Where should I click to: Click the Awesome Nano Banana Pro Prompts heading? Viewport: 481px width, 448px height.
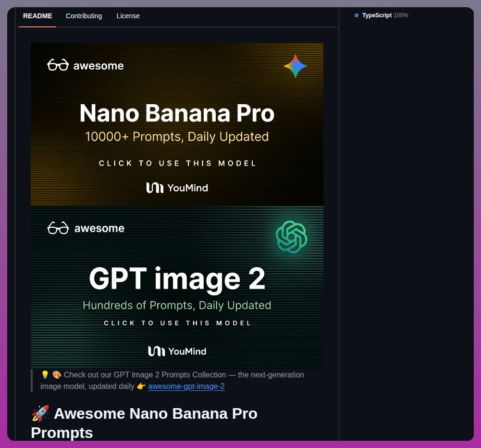coord(144,423)
